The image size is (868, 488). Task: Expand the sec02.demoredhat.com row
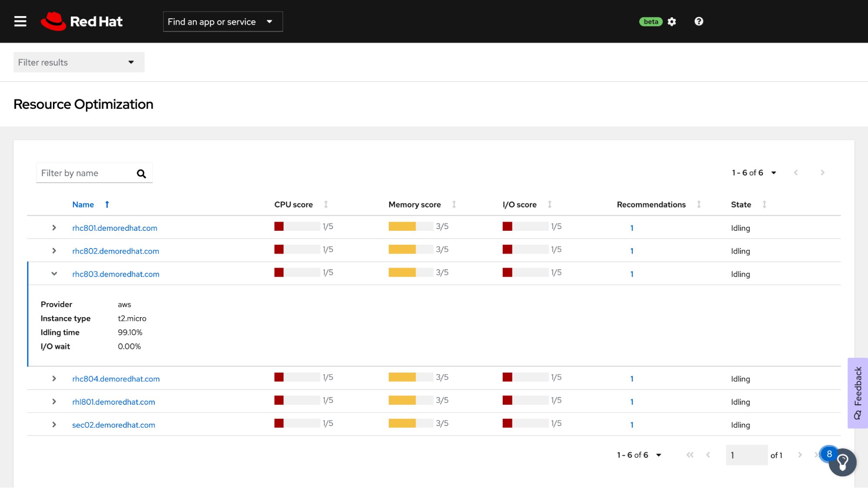coord(54,425)
